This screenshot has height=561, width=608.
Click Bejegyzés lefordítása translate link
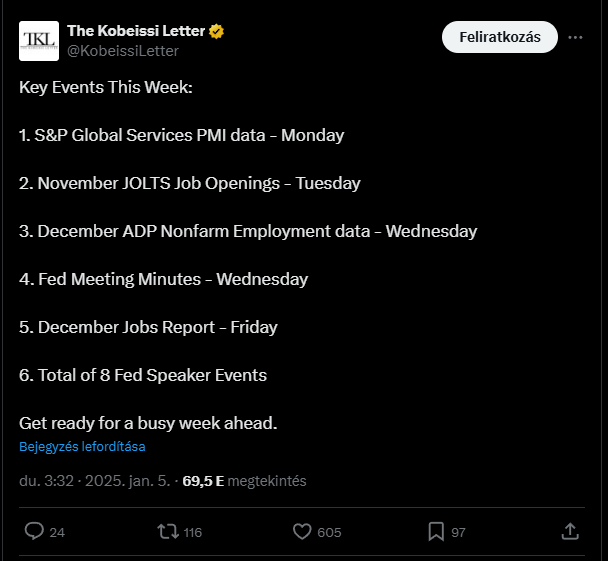pyautogui.click(x=82, y=447)
